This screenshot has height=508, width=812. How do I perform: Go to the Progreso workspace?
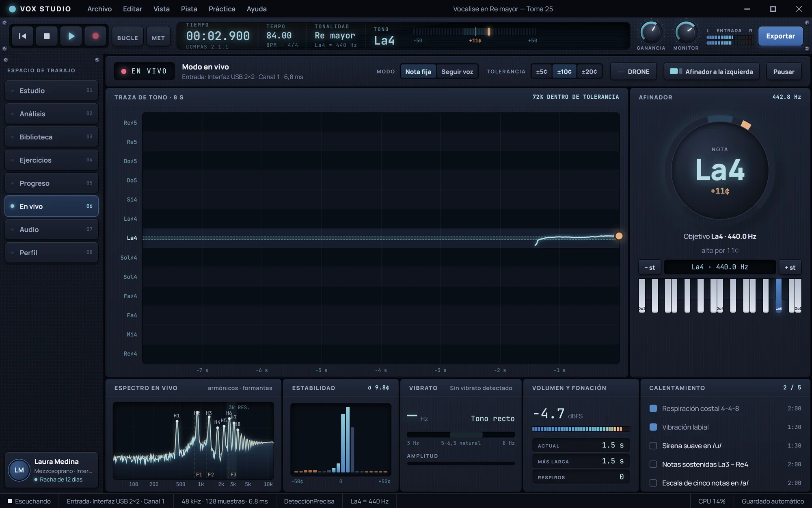pyautogui.click(x=52, y=183)
